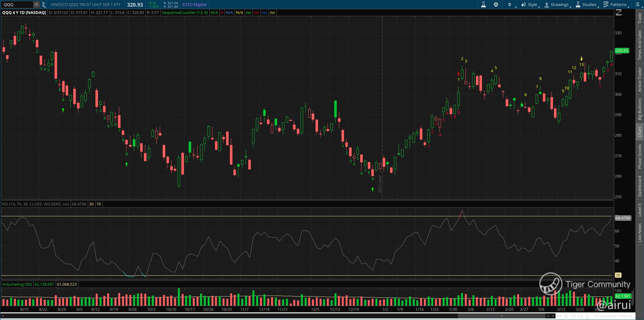Open the Patterns menu
This screenshot has height=320, width=644.
pos(615,4)
